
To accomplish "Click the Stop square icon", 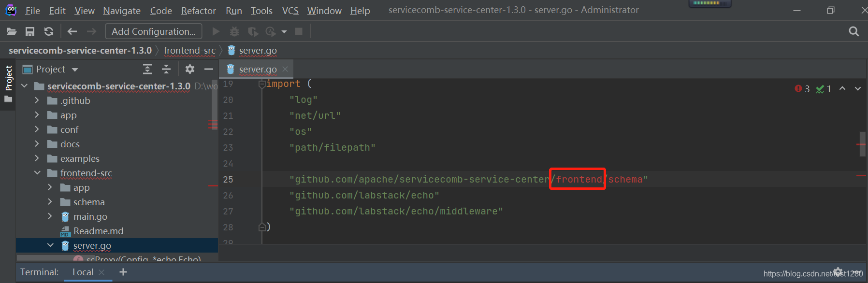I will pyautogui.click(x=299, y=31).
